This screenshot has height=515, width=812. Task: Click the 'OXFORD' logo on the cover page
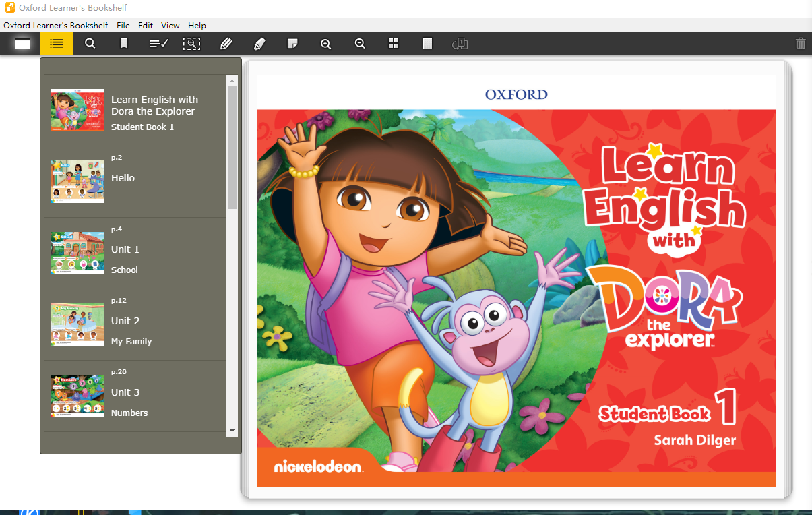point(516,94)
